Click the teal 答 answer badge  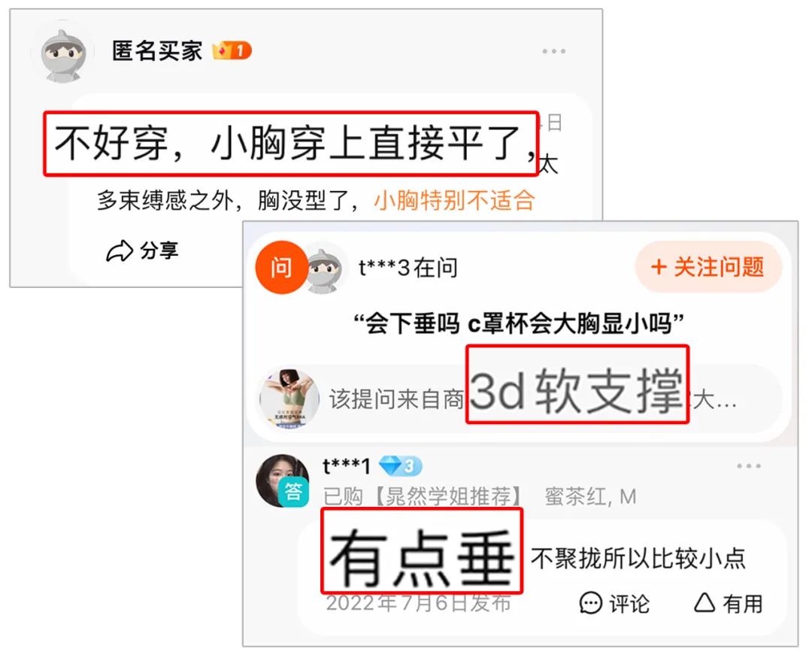coord(294,492)
